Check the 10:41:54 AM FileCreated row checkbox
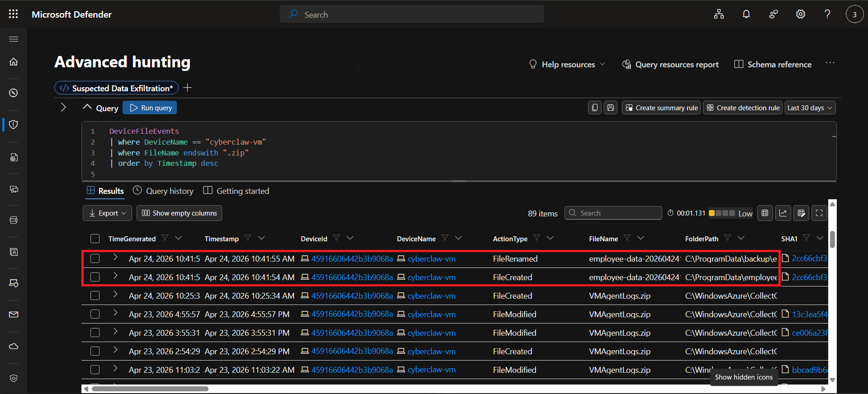 (95, 277)
